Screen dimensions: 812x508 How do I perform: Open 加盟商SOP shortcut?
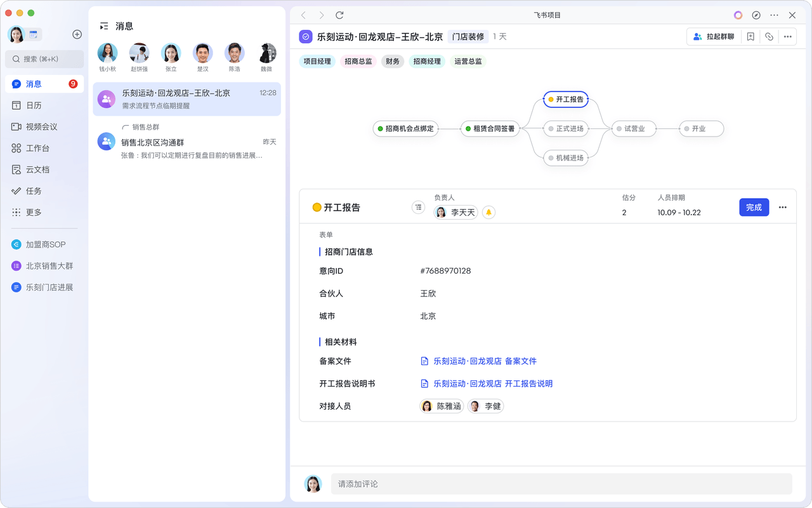coord(44,244)
